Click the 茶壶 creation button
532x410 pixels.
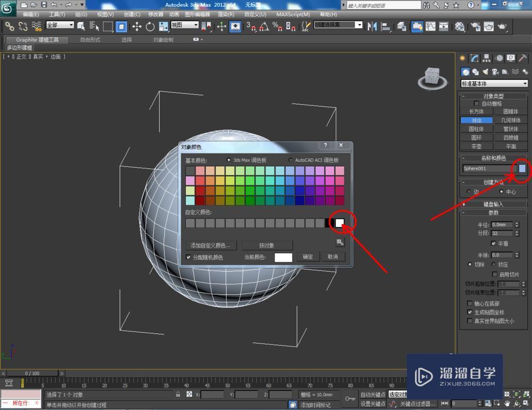(x=476, y=146)
